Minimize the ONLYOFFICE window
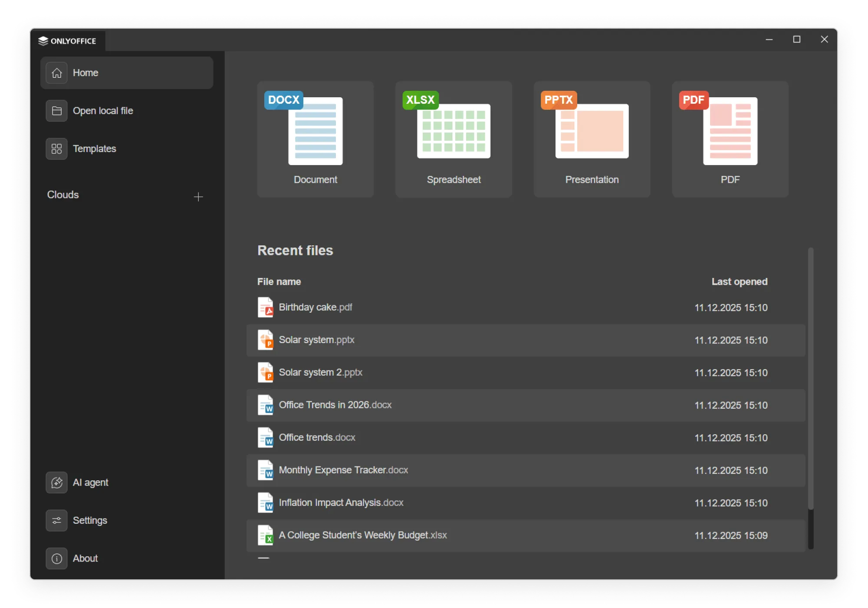The width and height of the screenshot is (868, 608). pyautogui.click(x=769, y=40)
